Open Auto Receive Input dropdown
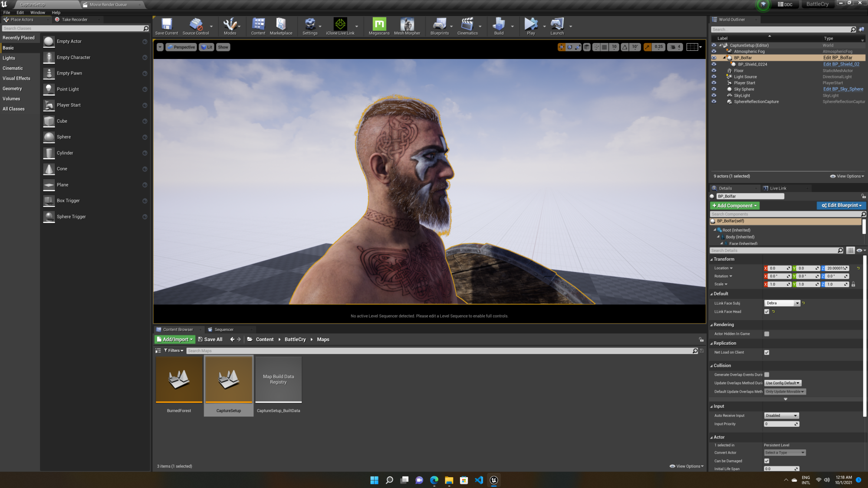This screenshot has height=488, width=868. point(782,416)
